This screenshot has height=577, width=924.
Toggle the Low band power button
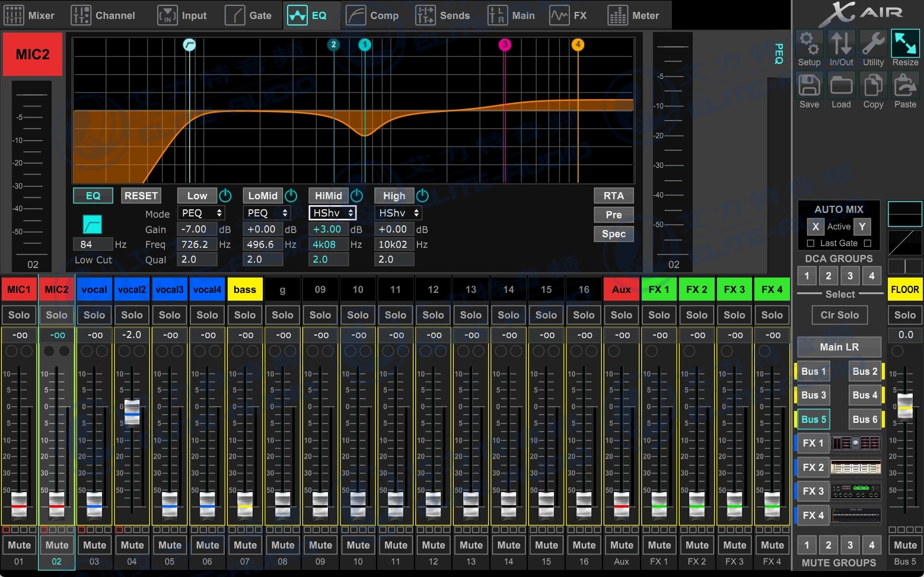tap(225, 195)
